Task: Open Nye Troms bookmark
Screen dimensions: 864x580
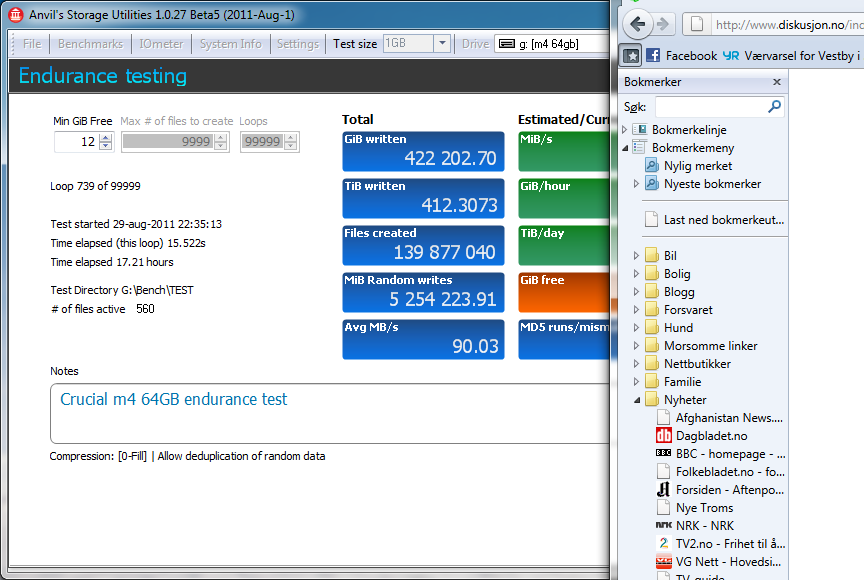Action: pos(695,508)
